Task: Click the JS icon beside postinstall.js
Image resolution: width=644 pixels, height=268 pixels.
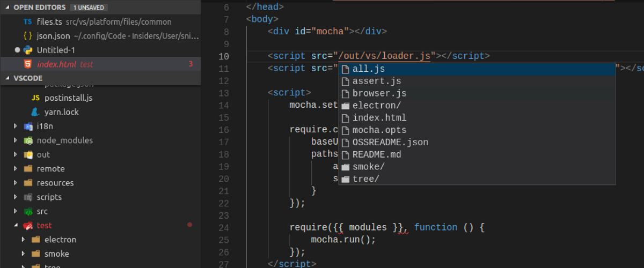Action: (x=35, y=98)
